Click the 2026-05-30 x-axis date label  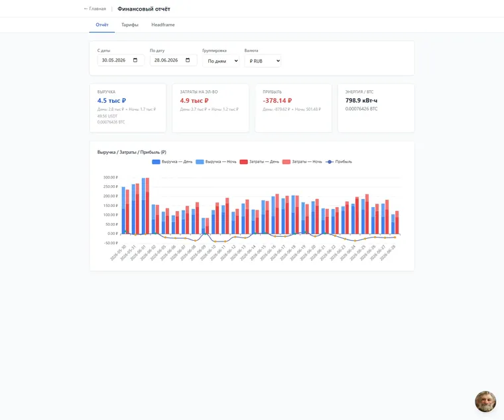pyautogui.click(x=118, y=253)
